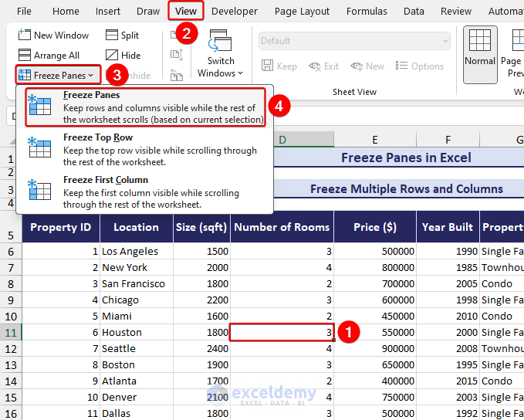Click the Hide window button
524x420 pixels.
pyautogui.click(x=123, y=55)
